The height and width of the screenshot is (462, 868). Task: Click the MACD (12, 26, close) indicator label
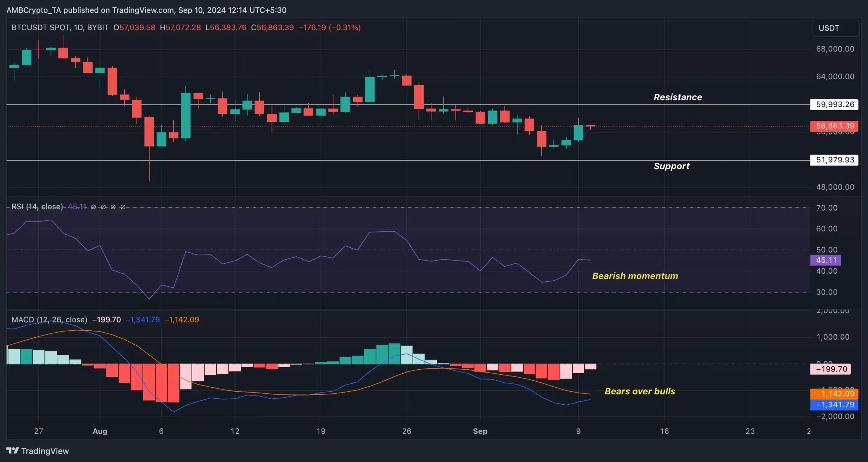(x=49, y=320)
